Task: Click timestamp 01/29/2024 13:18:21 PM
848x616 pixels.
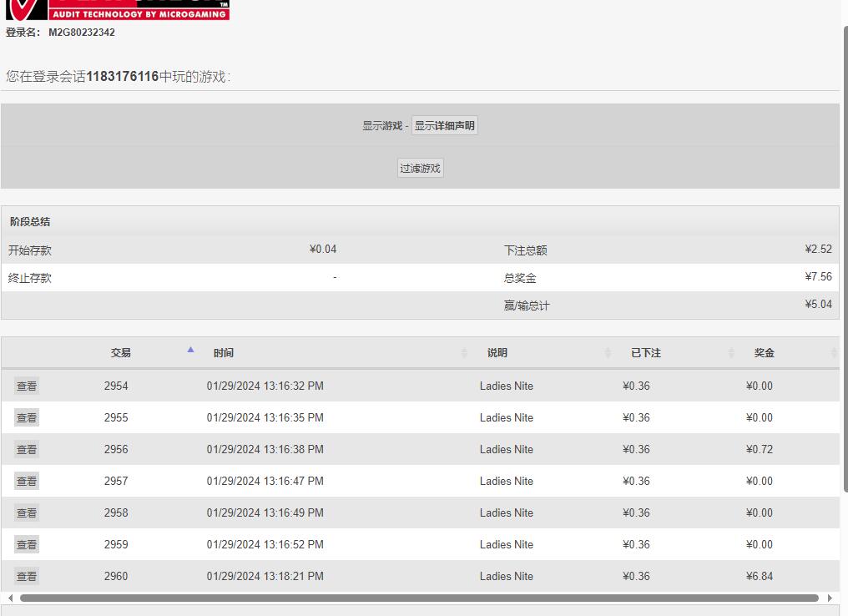Action: click(265, 577)
